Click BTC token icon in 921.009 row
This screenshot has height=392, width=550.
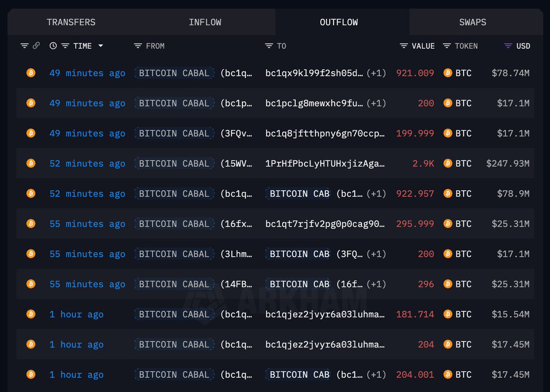coord(448,73)
